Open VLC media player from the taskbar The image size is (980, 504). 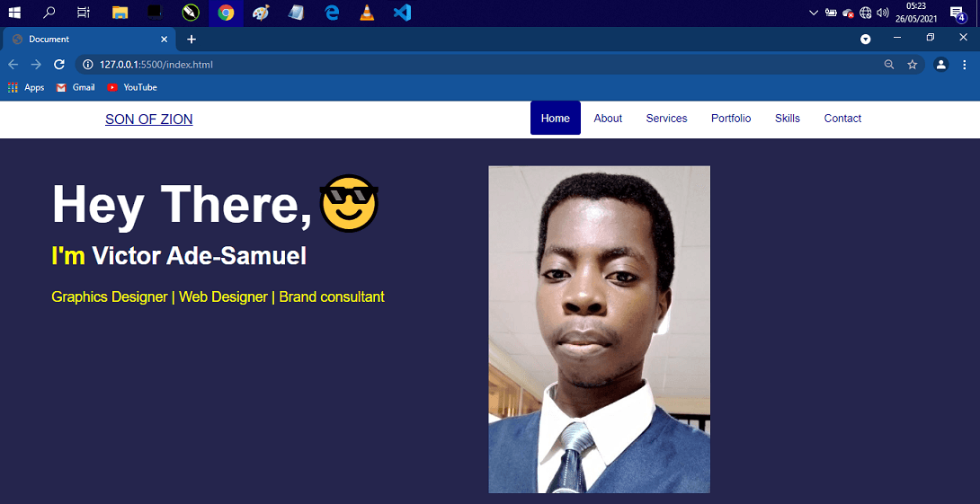point(367,13)
